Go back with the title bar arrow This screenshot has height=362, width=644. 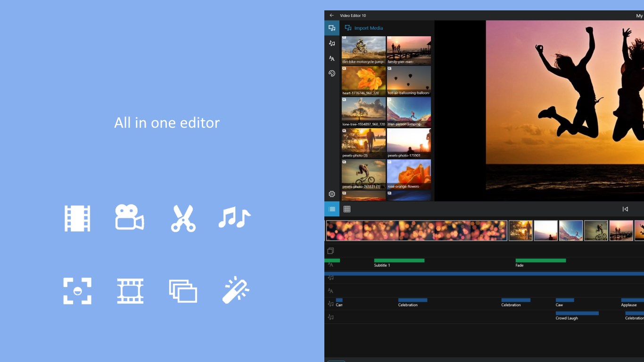point(331,16)
